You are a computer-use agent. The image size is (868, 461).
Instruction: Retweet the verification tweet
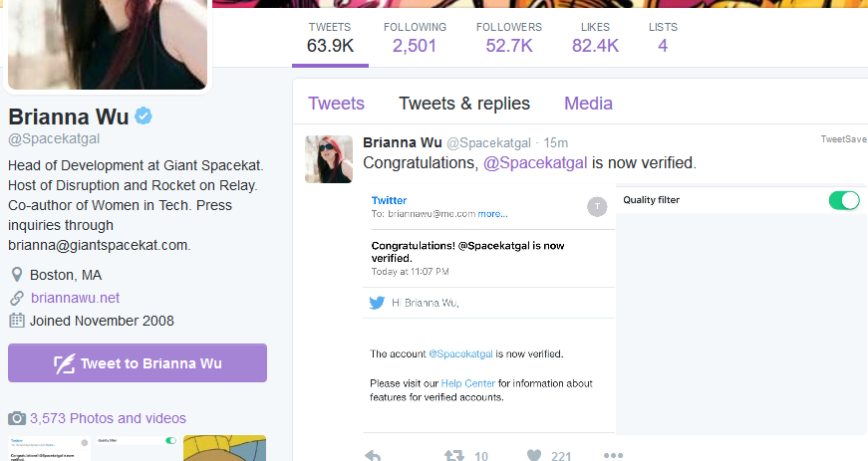[x=453, y=455]
